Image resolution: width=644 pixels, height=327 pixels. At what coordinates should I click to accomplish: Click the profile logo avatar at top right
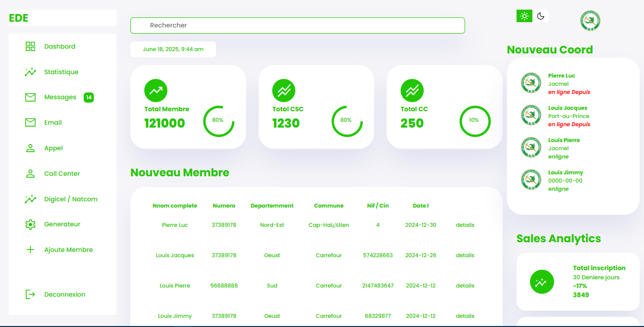pos(590,21)
